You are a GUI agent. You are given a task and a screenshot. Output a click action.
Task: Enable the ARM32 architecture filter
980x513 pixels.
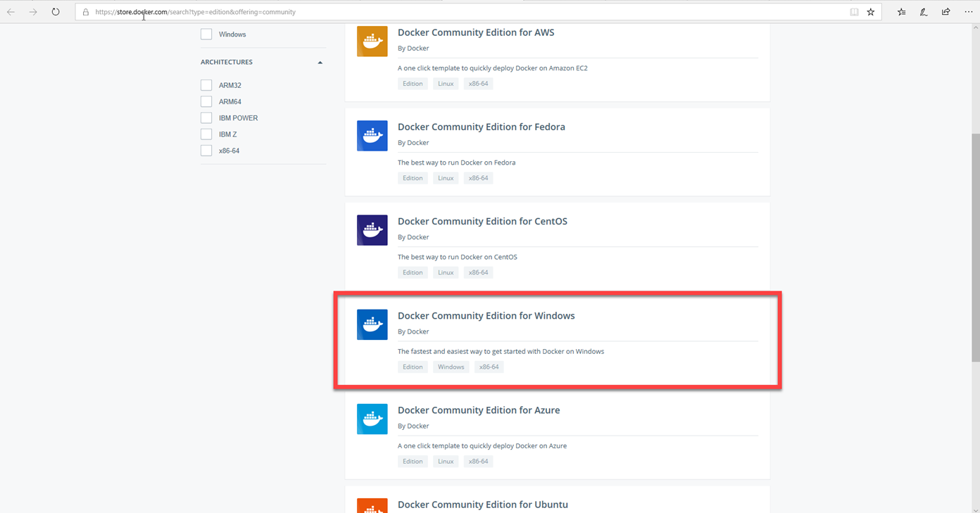pos(206,85)
